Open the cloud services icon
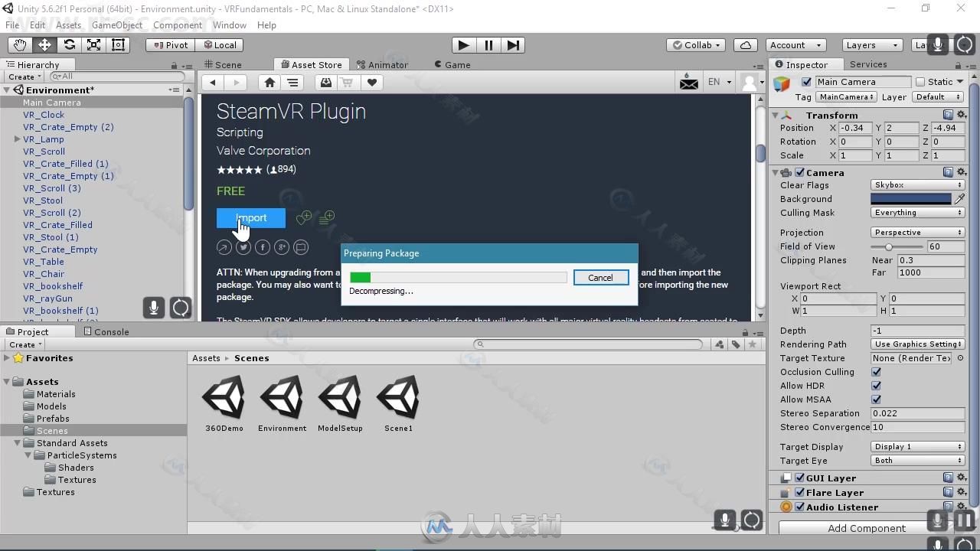The image size is (980, 551). (x=746, y=45)
